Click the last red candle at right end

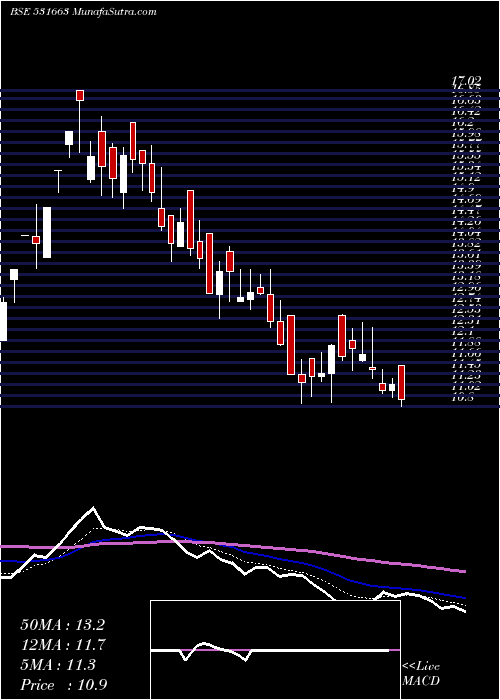pyautogui.click(x=401, y=382)
